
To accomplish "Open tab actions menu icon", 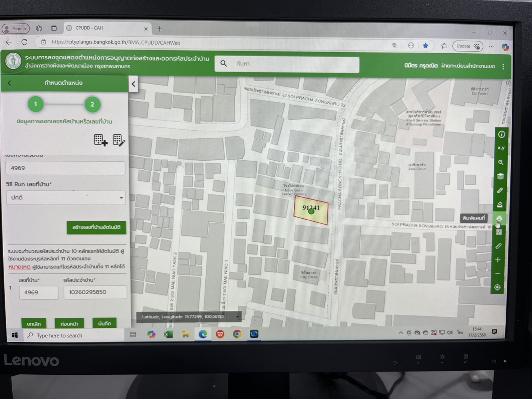I will pos(54,28).
